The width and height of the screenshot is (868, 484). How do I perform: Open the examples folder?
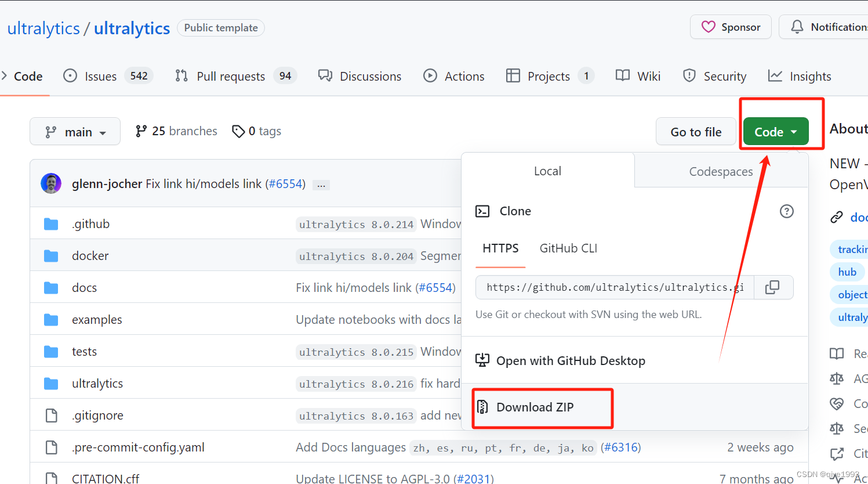coord(97,320)
